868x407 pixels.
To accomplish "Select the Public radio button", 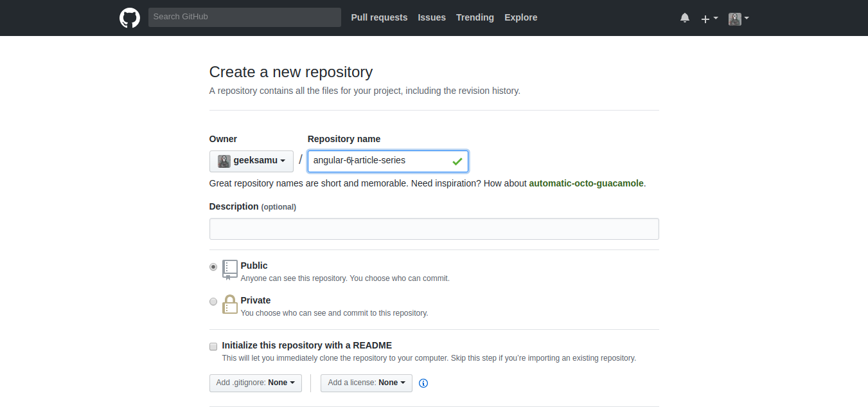I will pos(213,267).
